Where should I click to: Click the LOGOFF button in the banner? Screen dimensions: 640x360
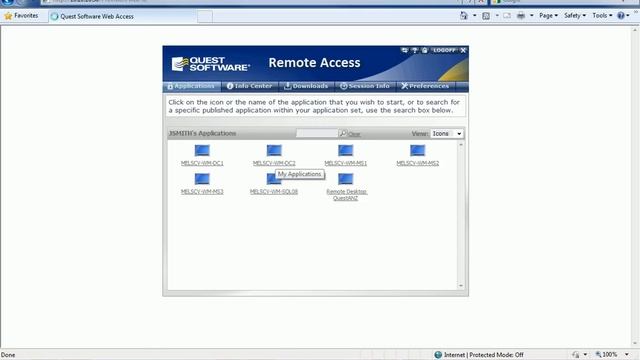click(x=444, y=50)
